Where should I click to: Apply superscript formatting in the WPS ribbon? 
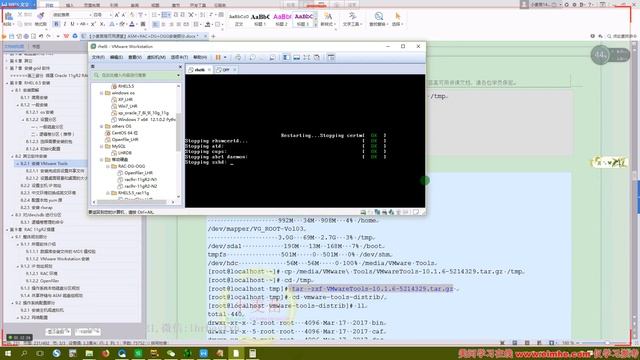click(93, 24)
